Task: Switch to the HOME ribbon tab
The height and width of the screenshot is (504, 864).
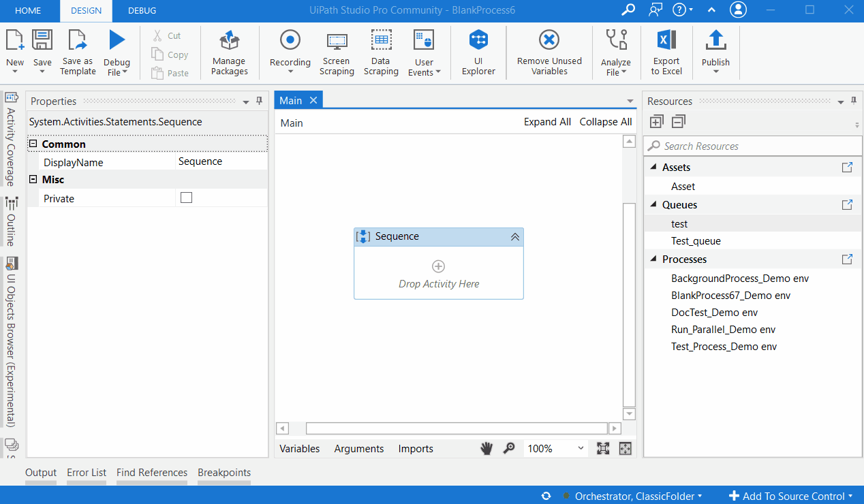Action: [28, 10]
